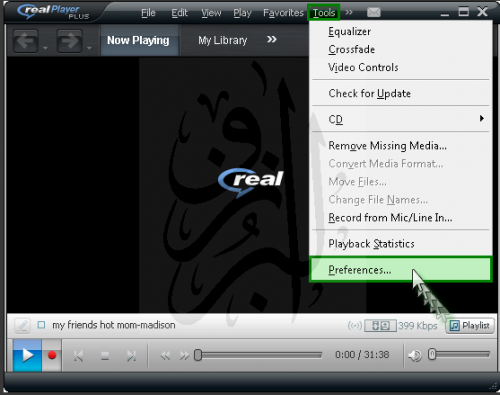Mute audio with the speaker icon

coord(415,356)
